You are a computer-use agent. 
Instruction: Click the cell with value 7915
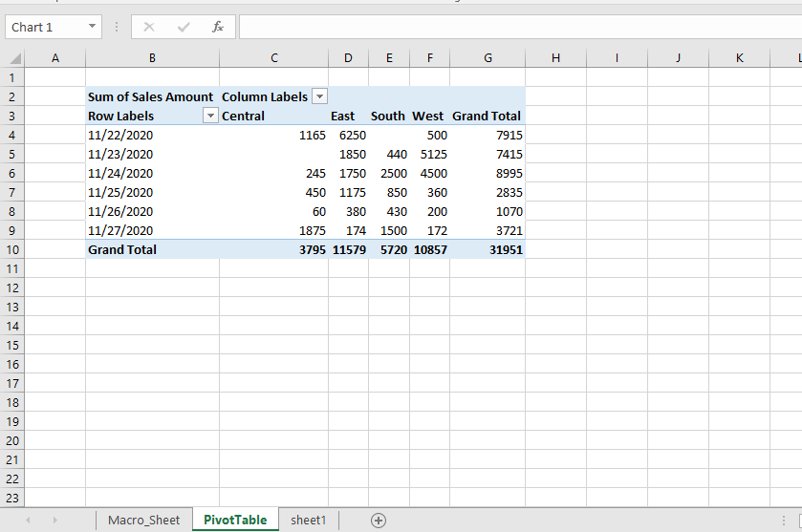(x=488, y=135)
